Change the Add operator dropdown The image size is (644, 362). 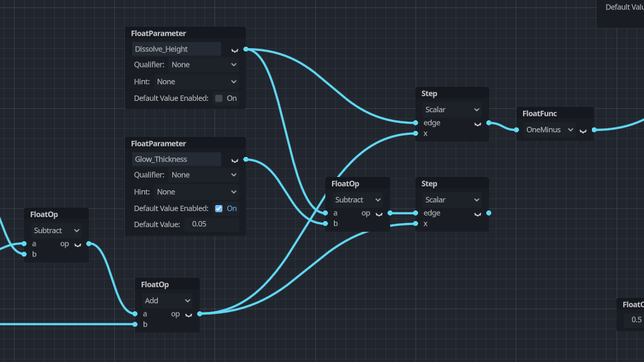click(166, 301)
